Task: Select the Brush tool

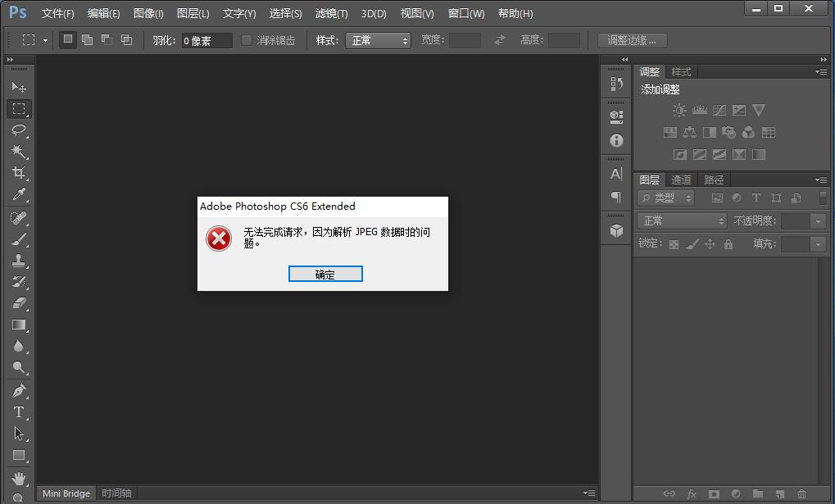Action: (x=19, y=238)
